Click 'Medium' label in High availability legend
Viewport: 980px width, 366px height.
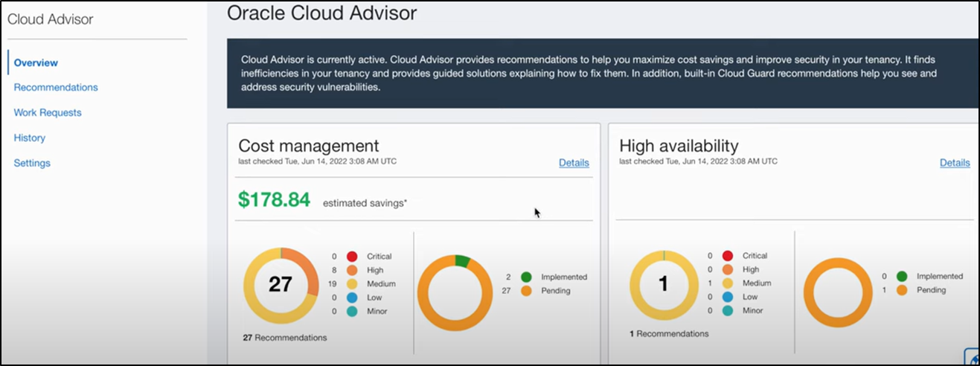[x=757, y=283]
